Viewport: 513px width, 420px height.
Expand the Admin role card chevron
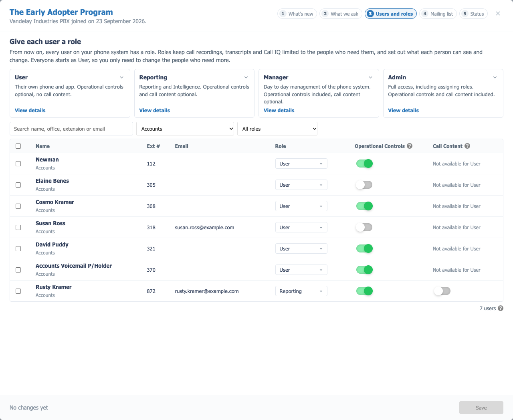[x=495, y=77]
